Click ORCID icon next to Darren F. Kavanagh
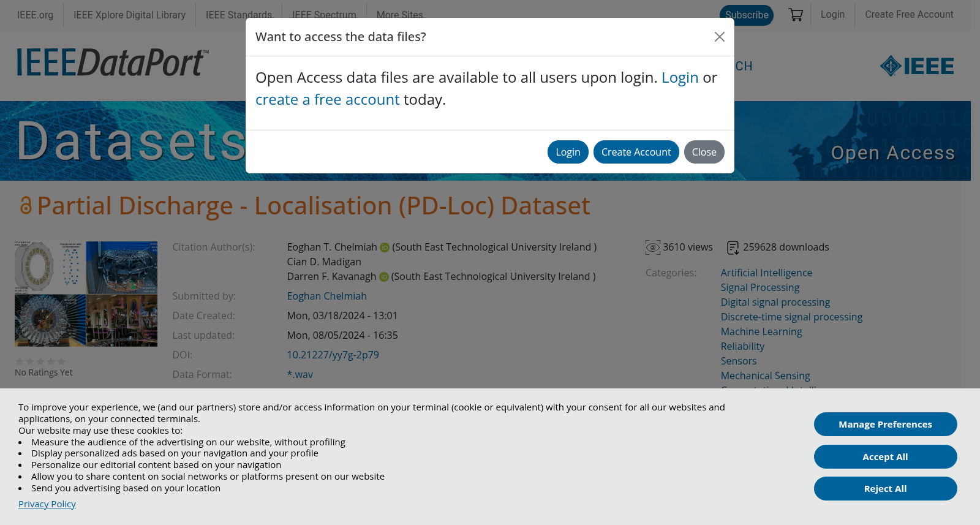This screenshot has height=525, width=980. pos(384,277)
